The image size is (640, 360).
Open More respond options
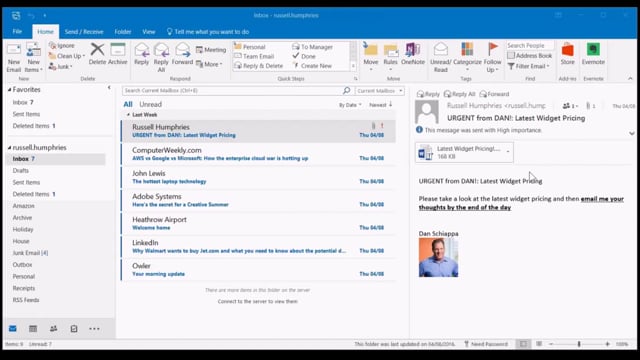[x=209, y=64]
